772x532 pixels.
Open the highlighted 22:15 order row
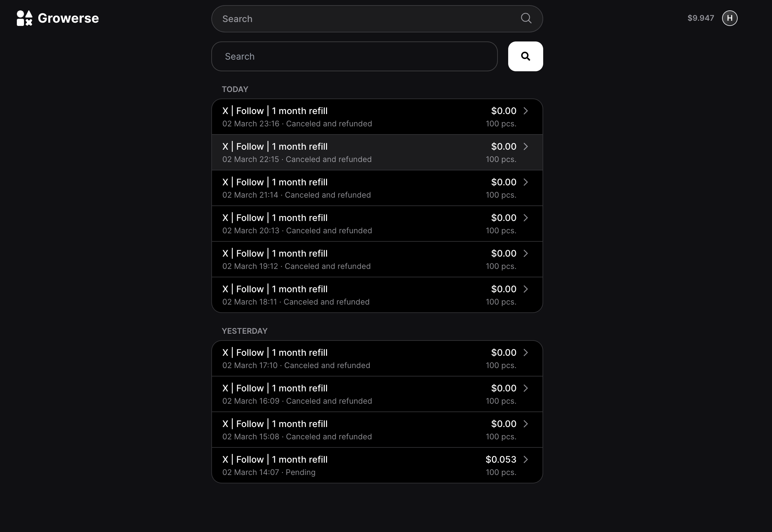click(x=377, y=152)
